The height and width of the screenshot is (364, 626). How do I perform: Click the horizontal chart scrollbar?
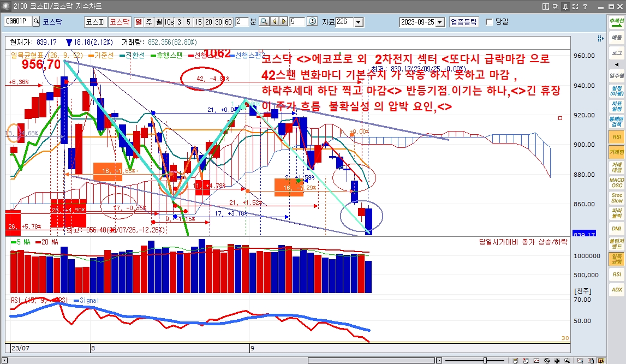[x=371, y=361]
